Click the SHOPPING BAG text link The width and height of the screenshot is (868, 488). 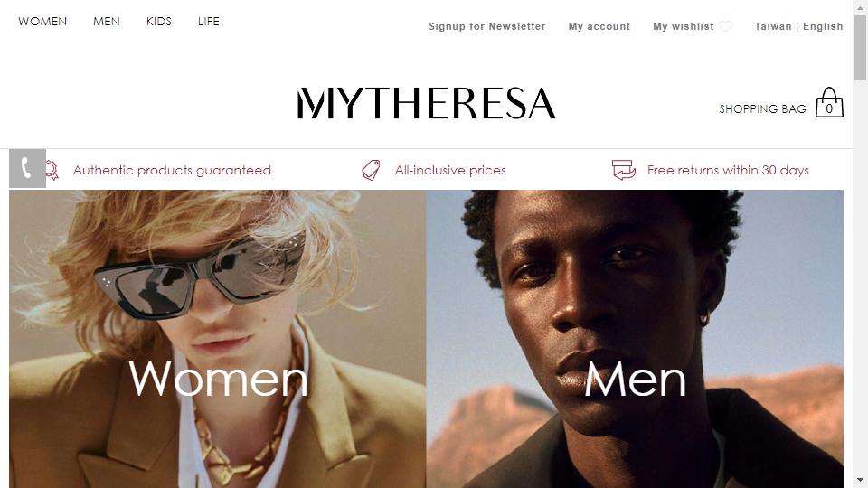[x=763, y=109]
